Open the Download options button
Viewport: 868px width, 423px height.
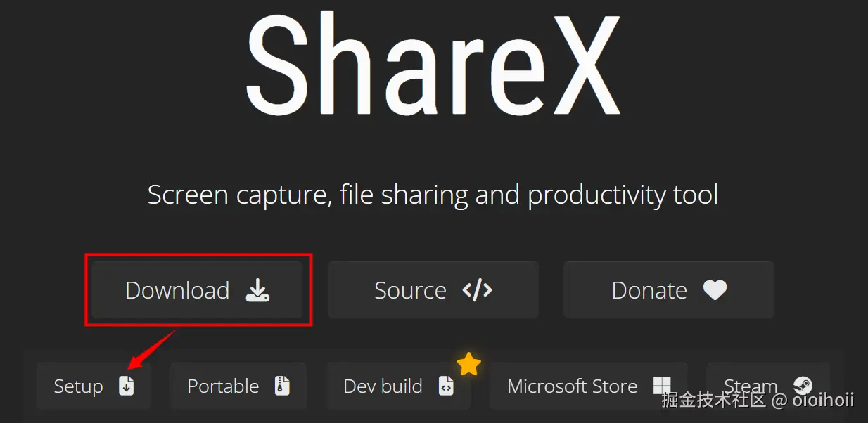(x=197, y=290)
